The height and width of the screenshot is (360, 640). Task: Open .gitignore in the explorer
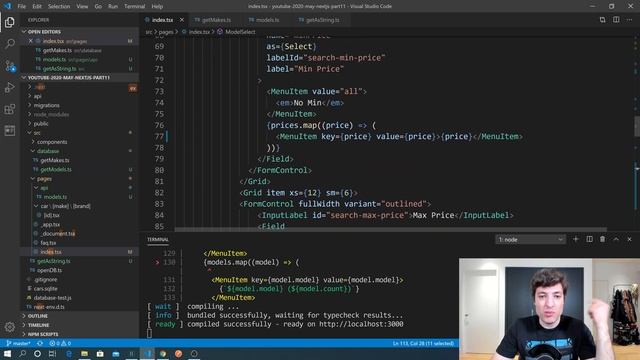pos(46,280)
